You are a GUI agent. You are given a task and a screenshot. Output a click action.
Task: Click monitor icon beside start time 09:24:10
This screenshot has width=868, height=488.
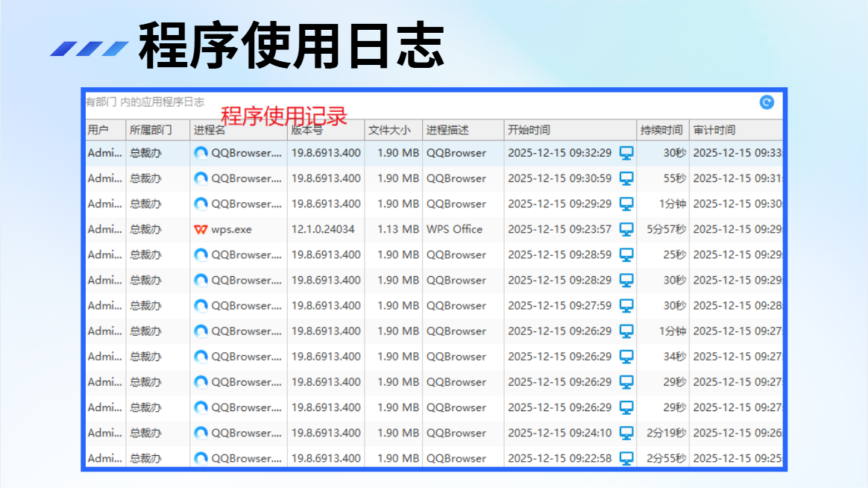click(626, 434)
